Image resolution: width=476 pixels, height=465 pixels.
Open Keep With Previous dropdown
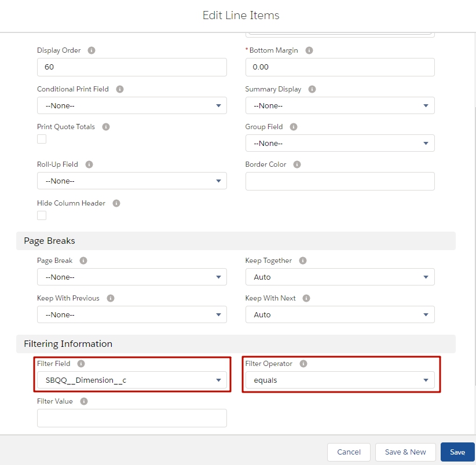[132, 314]
